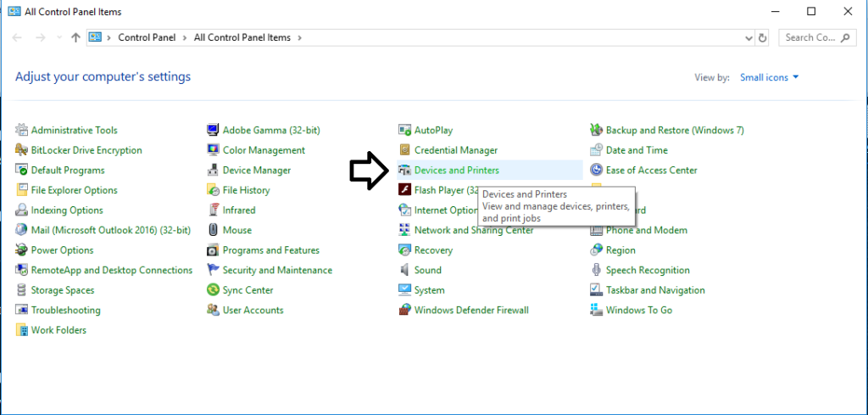Click the Storage Spaces icon
The width and height of the screenshot is (868, 415).
pyautogui.click(x=21, y=289)
